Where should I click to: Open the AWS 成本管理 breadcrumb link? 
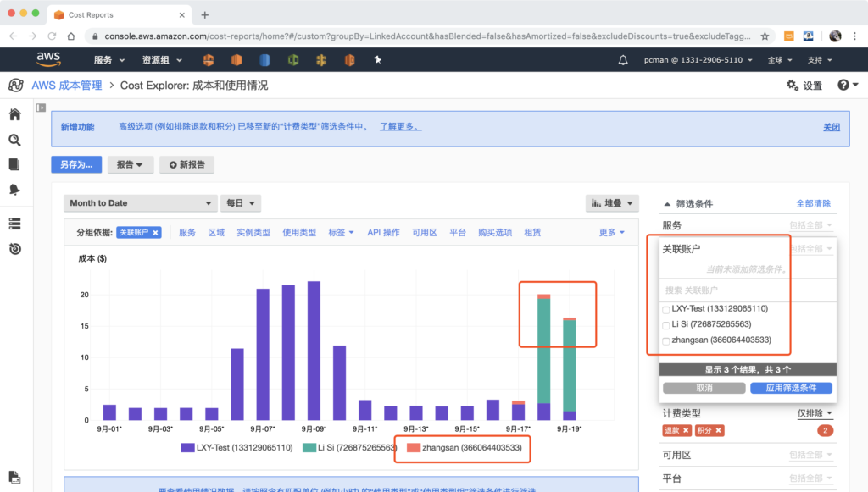[67, 86]
